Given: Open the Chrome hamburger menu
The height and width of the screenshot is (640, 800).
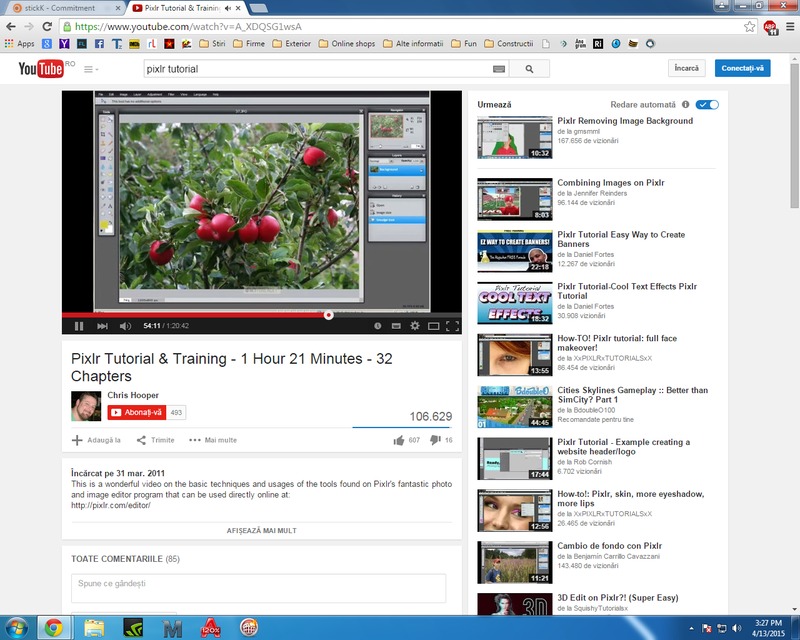Looking at the screenshot, I should [x=790, y=27].
